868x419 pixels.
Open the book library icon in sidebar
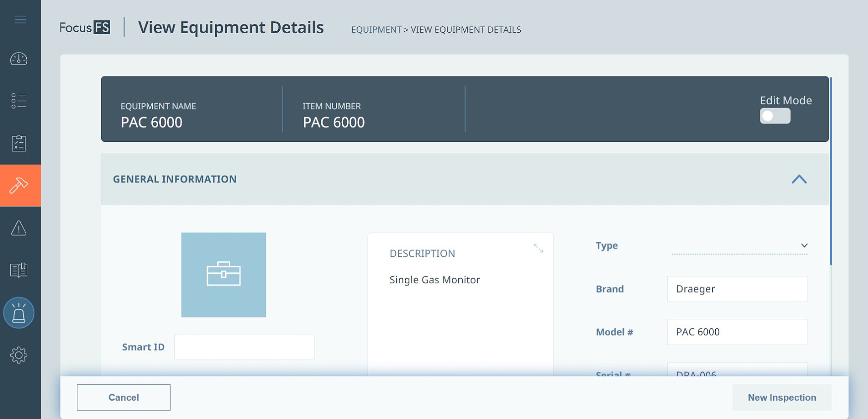coord(19,270)
